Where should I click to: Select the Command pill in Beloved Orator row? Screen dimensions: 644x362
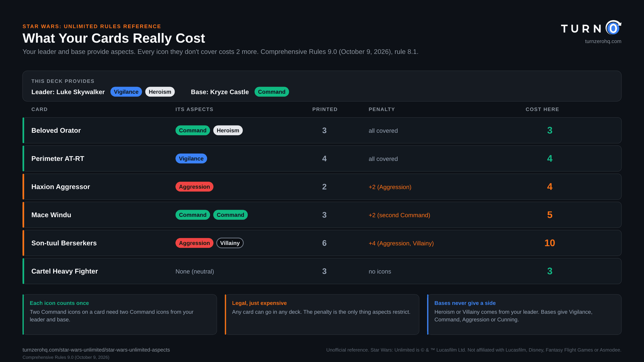pos(192,130)
